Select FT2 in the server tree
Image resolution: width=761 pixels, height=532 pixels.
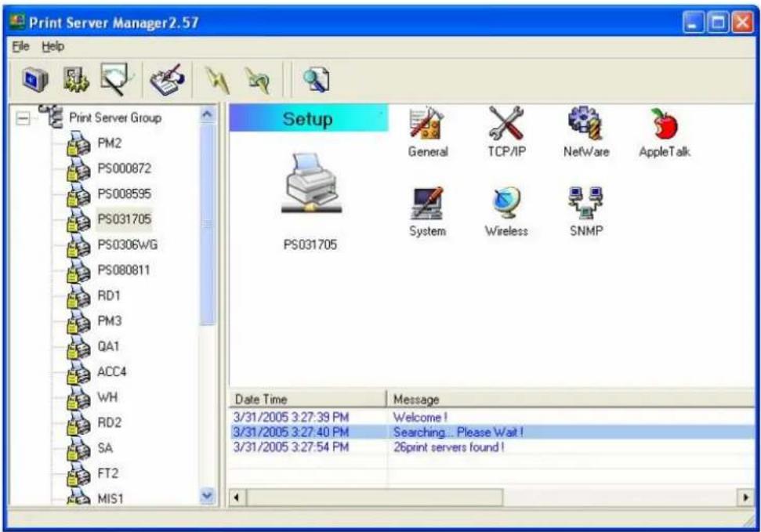107,472
